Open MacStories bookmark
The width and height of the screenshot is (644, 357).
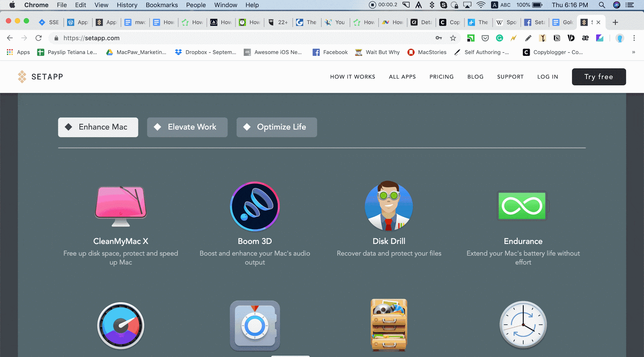click(427, 52)
